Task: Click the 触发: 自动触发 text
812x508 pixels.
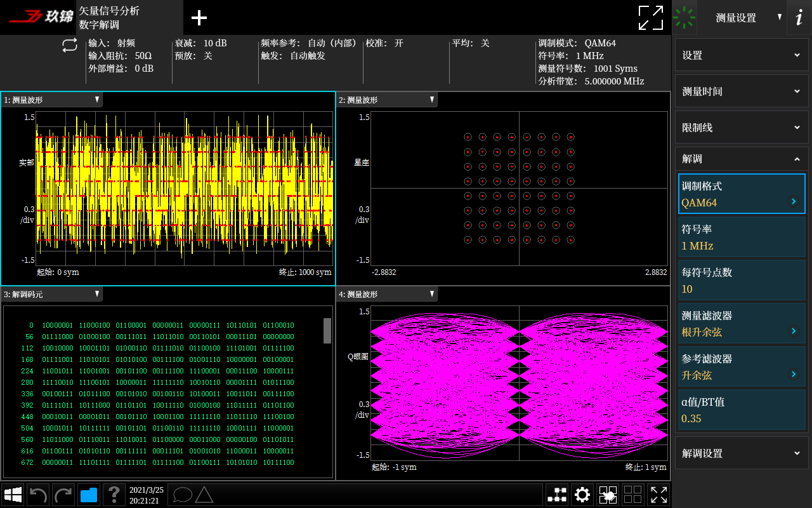Action: pyautogui.click(x=293, y=56)
